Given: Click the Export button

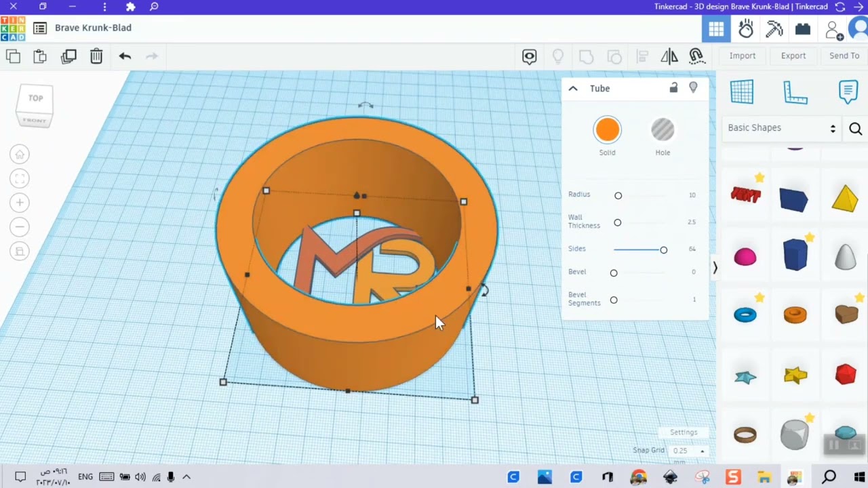Looking at the screenshot, I should click(x=793, y=56).
